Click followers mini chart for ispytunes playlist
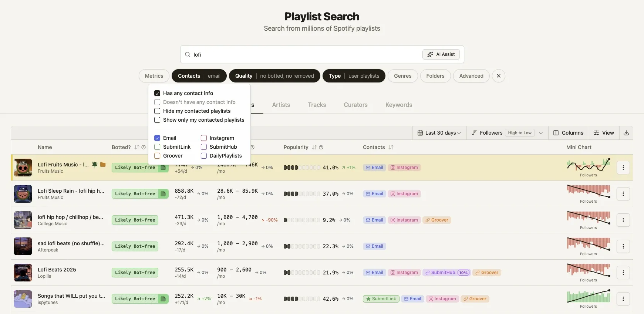Viewport: 644px width, 314px height. (589, 296)
